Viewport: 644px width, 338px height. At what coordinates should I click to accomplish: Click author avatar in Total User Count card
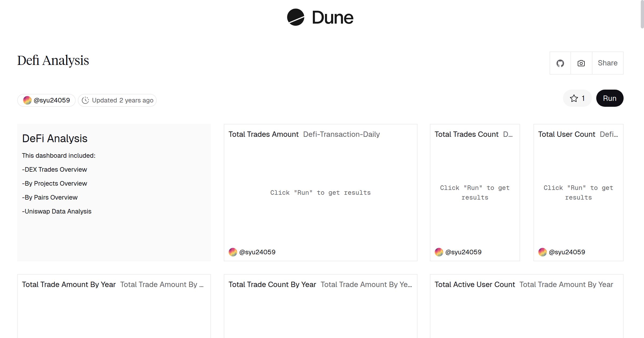(542, 252)
